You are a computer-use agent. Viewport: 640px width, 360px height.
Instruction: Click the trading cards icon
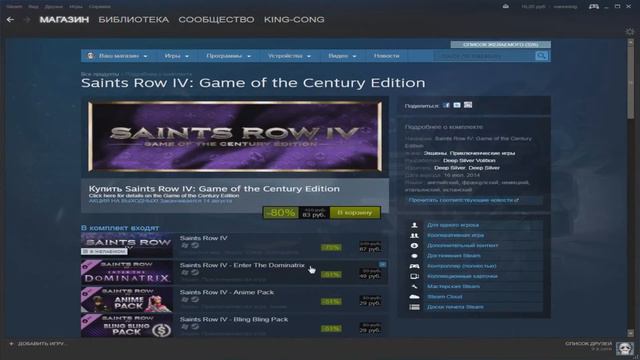pyautogui.click(x=414, y=276)
